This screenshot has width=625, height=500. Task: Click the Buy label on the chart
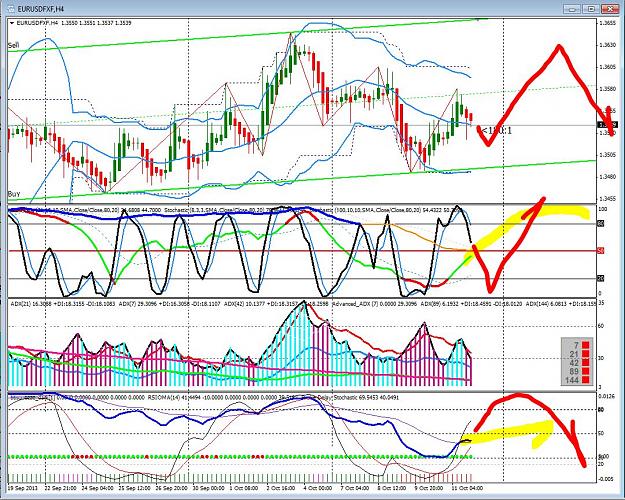click(x=14, y=194)
